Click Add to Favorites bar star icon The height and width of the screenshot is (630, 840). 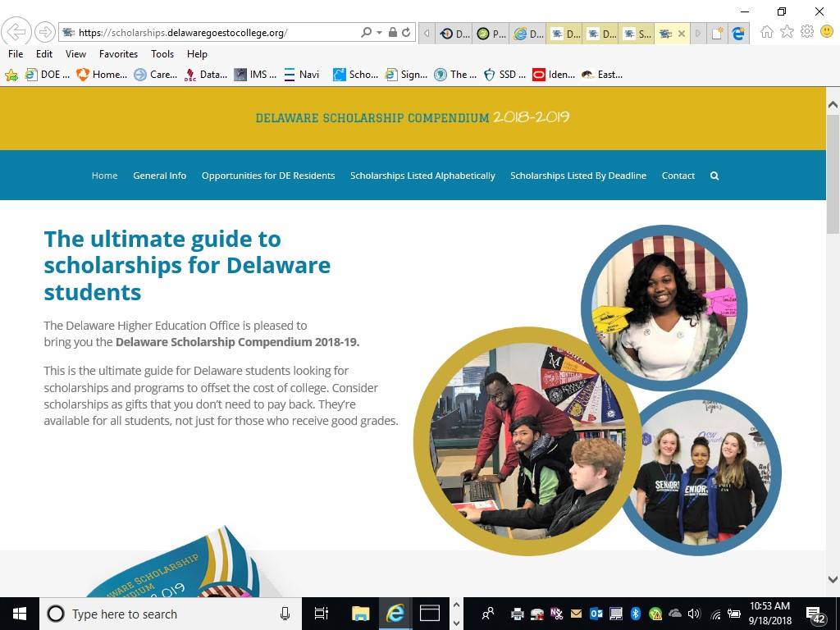(11, 75)
